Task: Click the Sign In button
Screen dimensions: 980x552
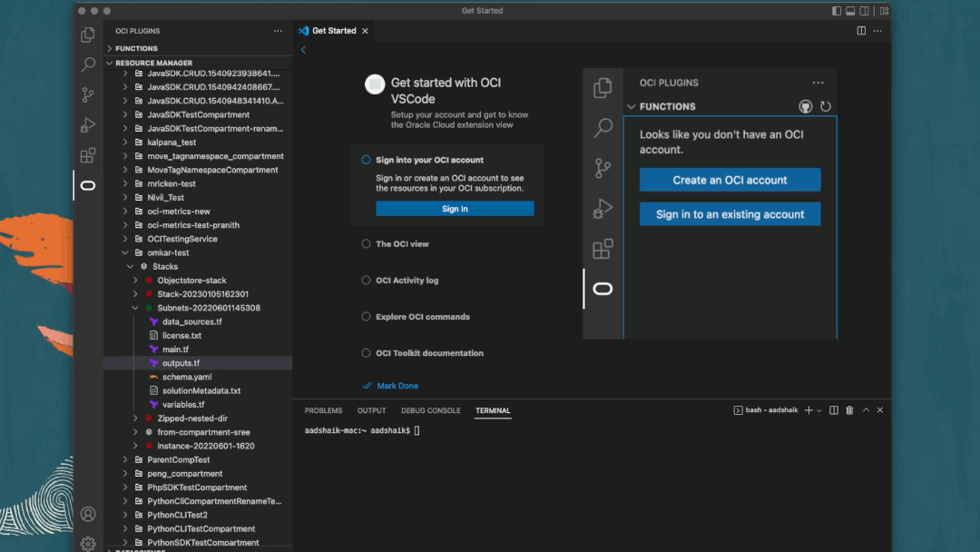Action: pos(455,208)
